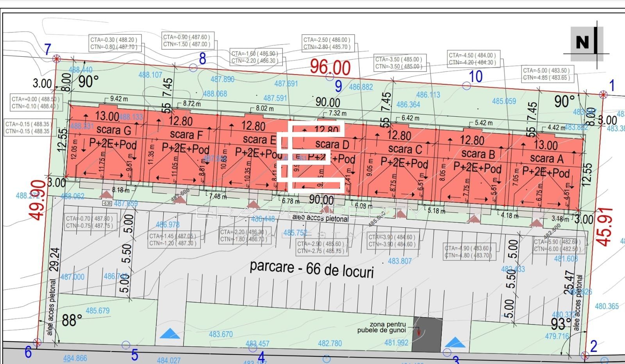Click the entrance marker below scara B
The image size is (625, 364).
475,219
